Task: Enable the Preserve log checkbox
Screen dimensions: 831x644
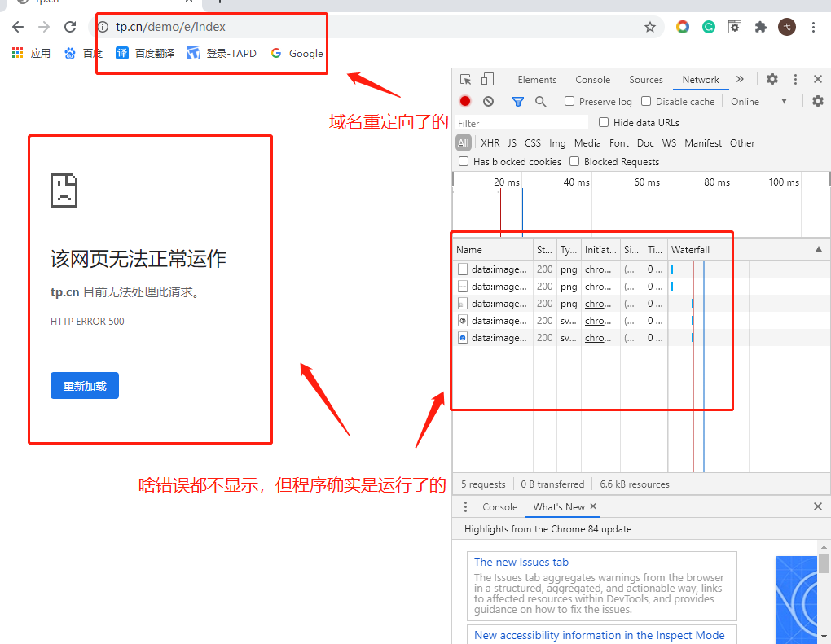Action: coord(568,101)
